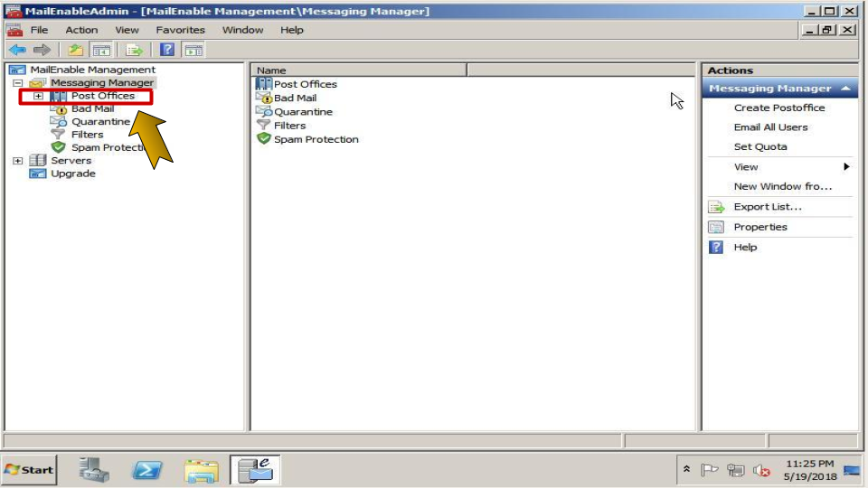Click the Spam Protection shield icon in the list

tap(263, 139)
